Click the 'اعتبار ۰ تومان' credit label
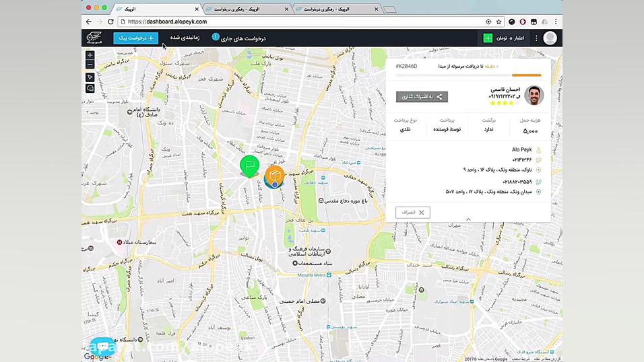This screenshot has width=644, height=362. point(510,38)
